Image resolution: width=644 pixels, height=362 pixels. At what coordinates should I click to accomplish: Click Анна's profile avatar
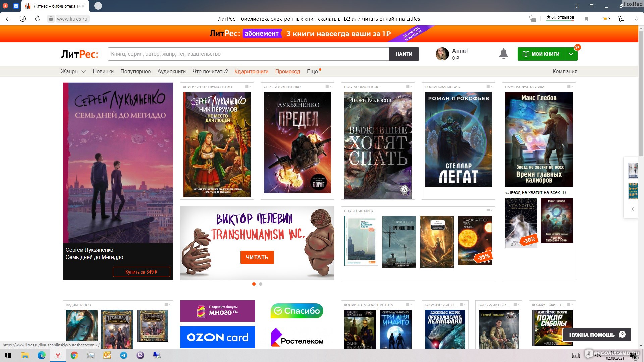click(x=442, y=54)
